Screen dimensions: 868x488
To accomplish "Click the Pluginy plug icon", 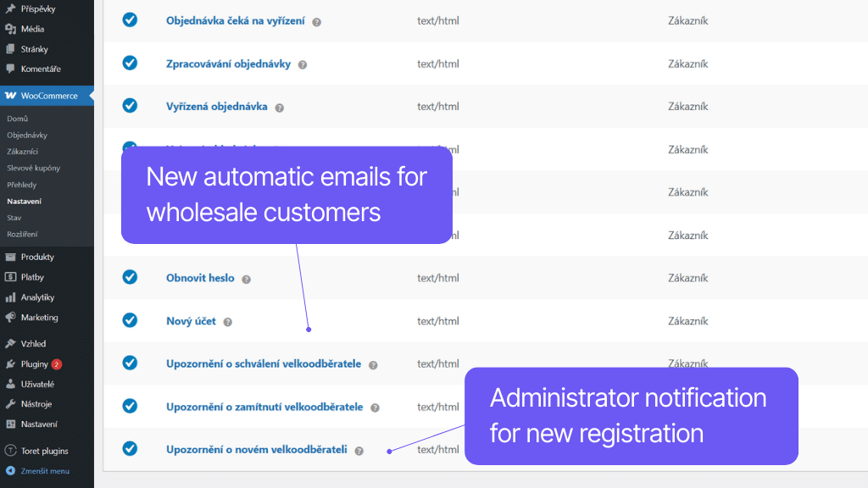I will (x=10, y=364).
